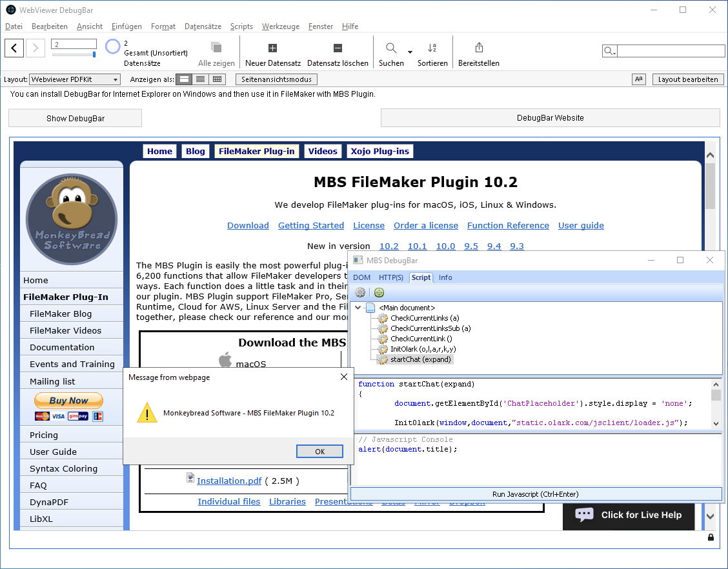Create record with Neuer Datensatz icon

[x=272, y=48]
